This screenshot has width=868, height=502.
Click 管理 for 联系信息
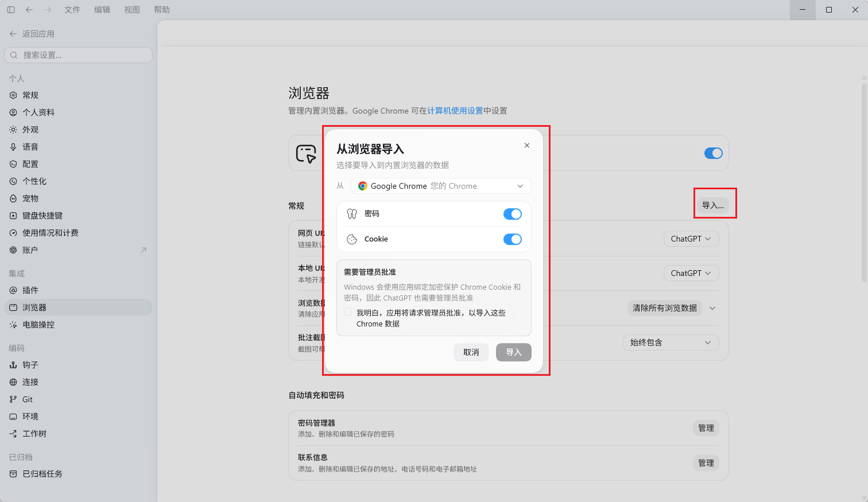pyautogui.click(x=706, y=463)
